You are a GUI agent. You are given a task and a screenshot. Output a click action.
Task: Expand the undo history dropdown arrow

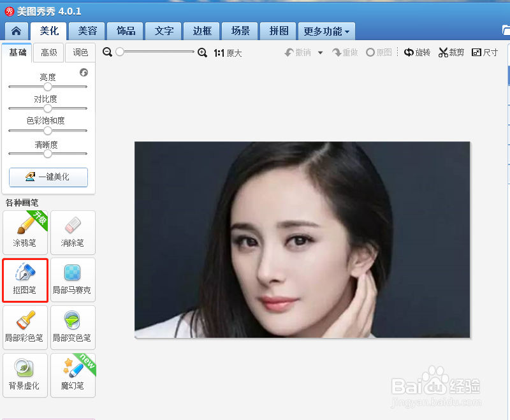click(321, 53)
